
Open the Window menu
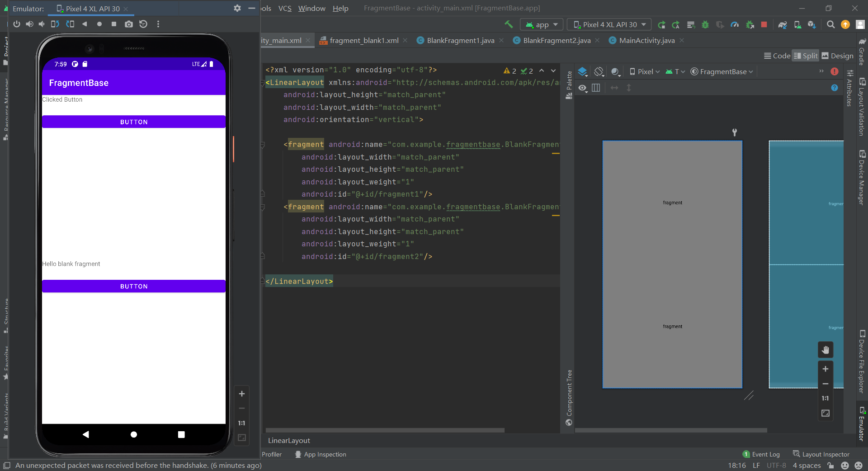click(311, 8)
